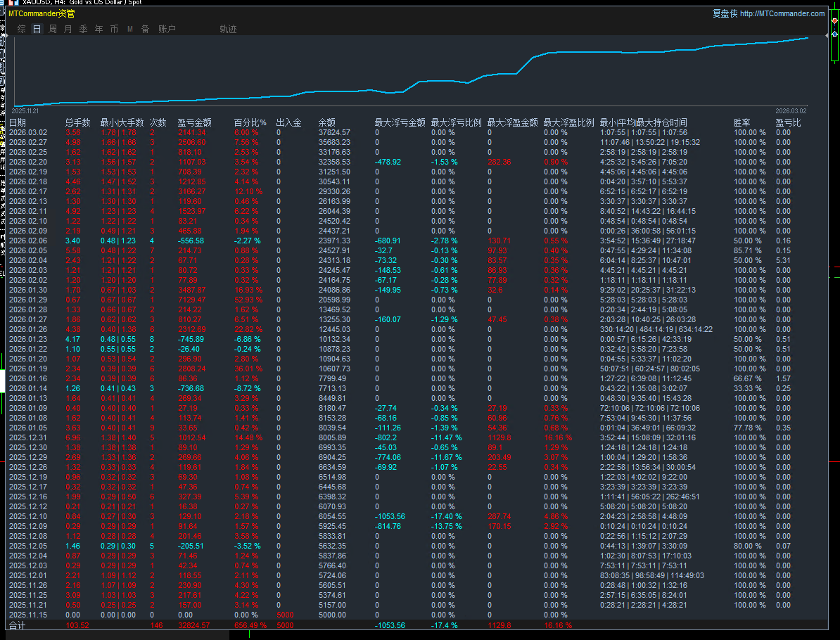Select the 币 symbol tab

(115, 29)
